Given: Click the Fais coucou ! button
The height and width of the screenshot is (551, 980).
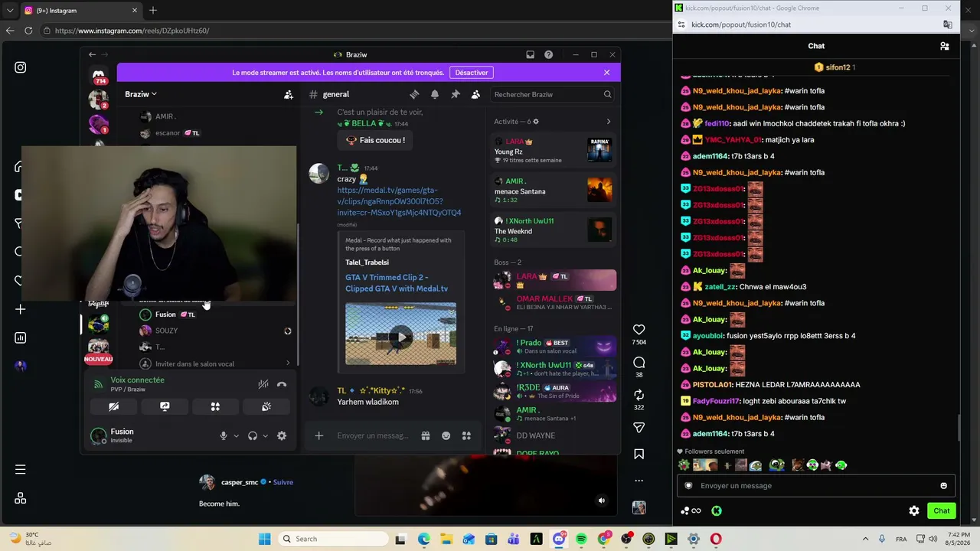Looking at the screenshot, I should point(374,140).
